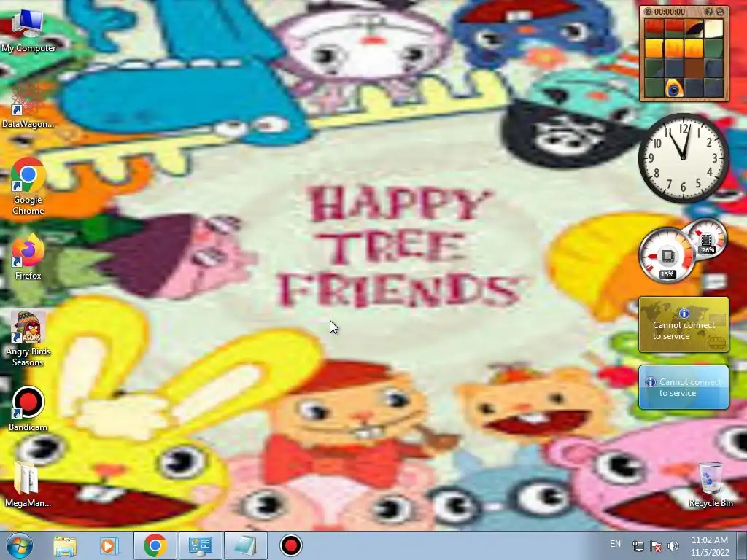This screenshot has width=747, height=560.
Task: Select the Angry Birds Seasons shortcut
Action: click(28, 338)
